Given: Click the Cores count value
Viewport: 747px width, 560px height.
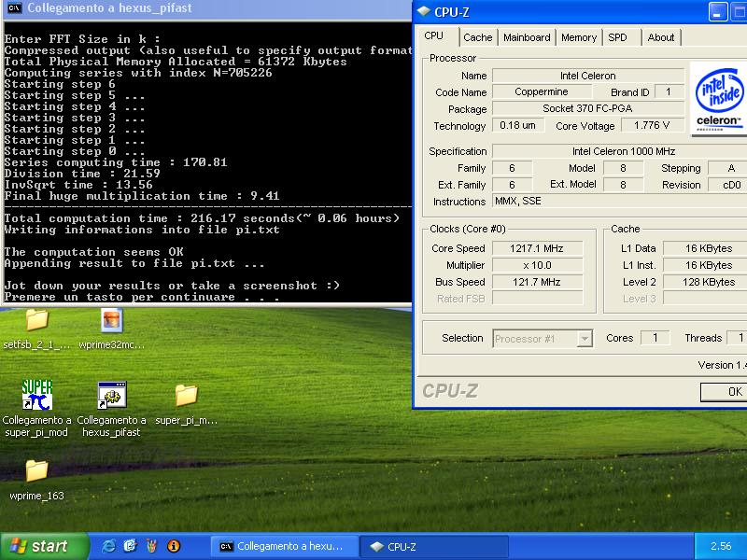Looking at the screenshot, I should (655, 338).
